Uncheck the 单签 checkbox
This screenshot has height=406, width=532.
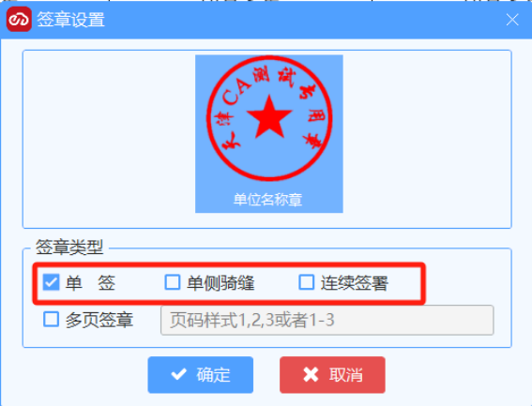(x=51, y=282)
